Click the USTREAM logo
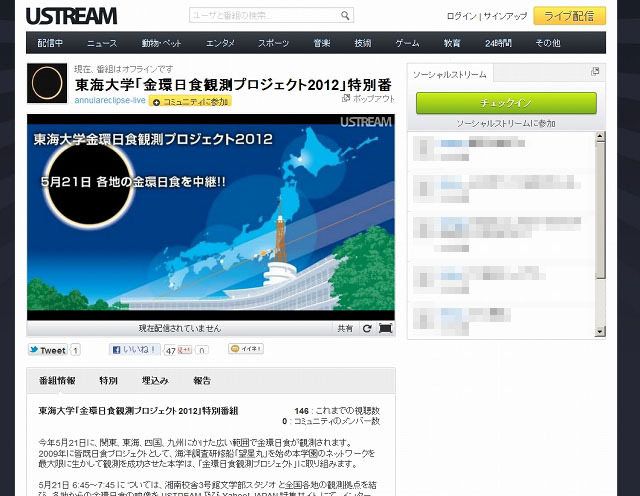This screenshot has height=496, width=640. click(x=71, y=16)
